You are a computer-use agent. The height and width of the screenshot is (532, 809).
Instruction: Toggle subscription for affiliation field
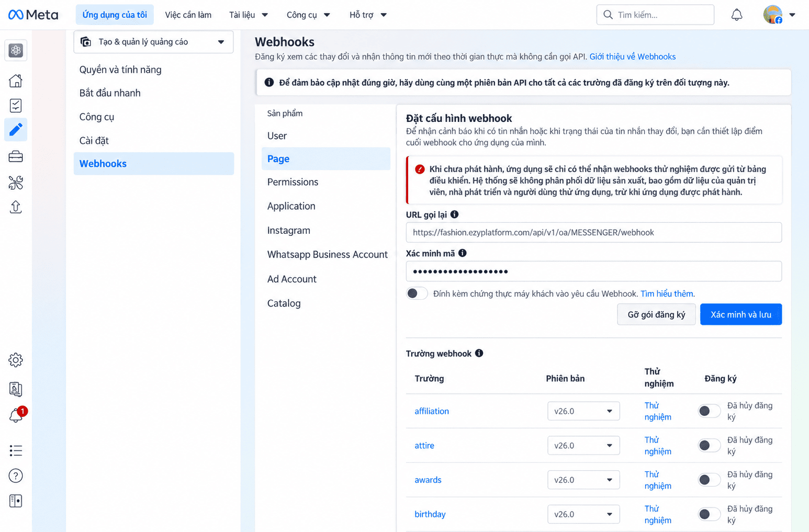(709, 411)
